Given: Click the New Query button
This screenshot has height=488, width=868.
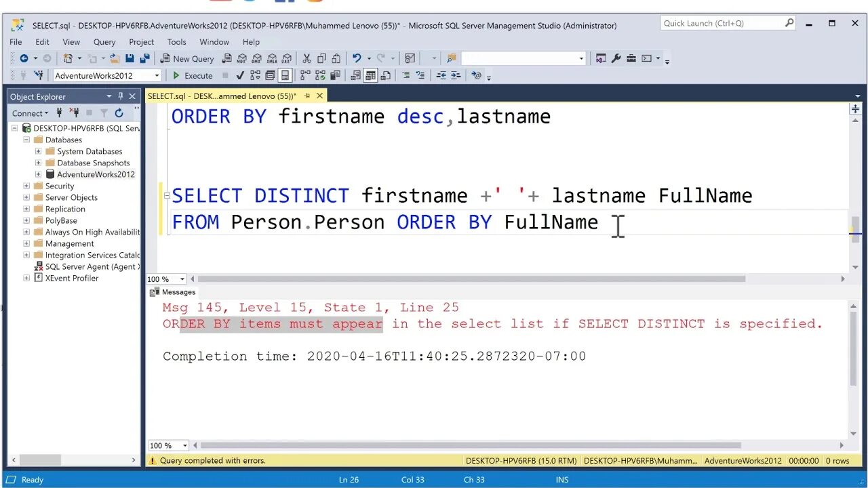Looking at the screenshot, I should click(186, 59).
